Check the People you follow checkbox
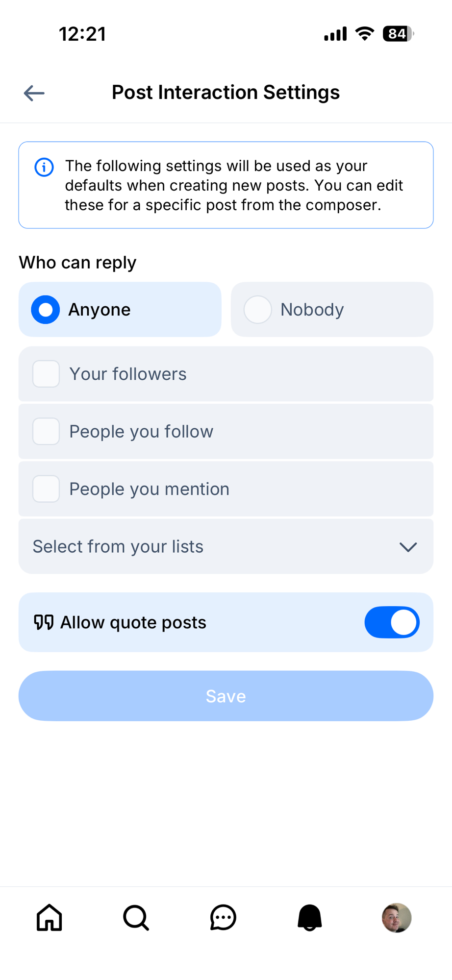The height and width of the screenshot is (980, 452). click(x=46, y=431)
